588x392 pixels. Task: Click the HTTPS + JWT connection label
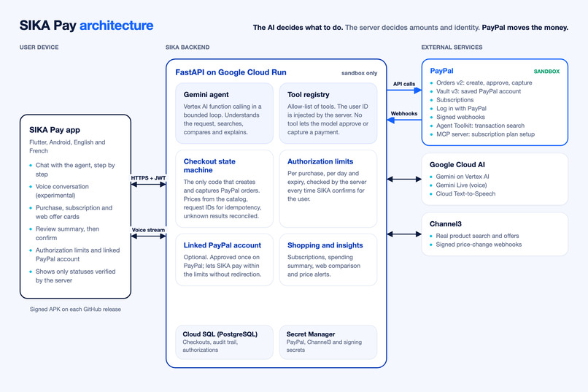click(148, 178)
